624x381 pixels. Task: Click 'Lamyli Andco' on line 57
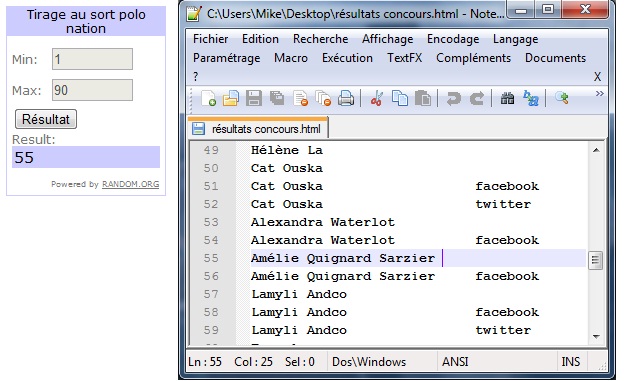[x=299, y=294]
